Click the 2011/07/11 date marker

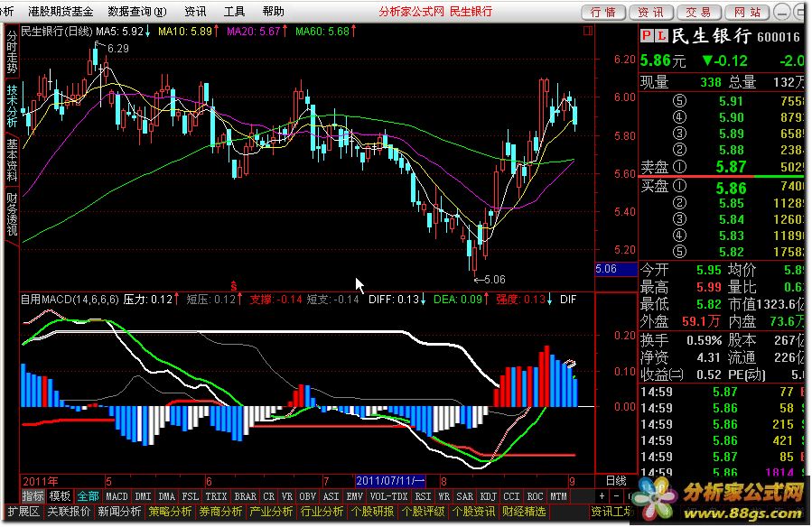tap(390, 481)
